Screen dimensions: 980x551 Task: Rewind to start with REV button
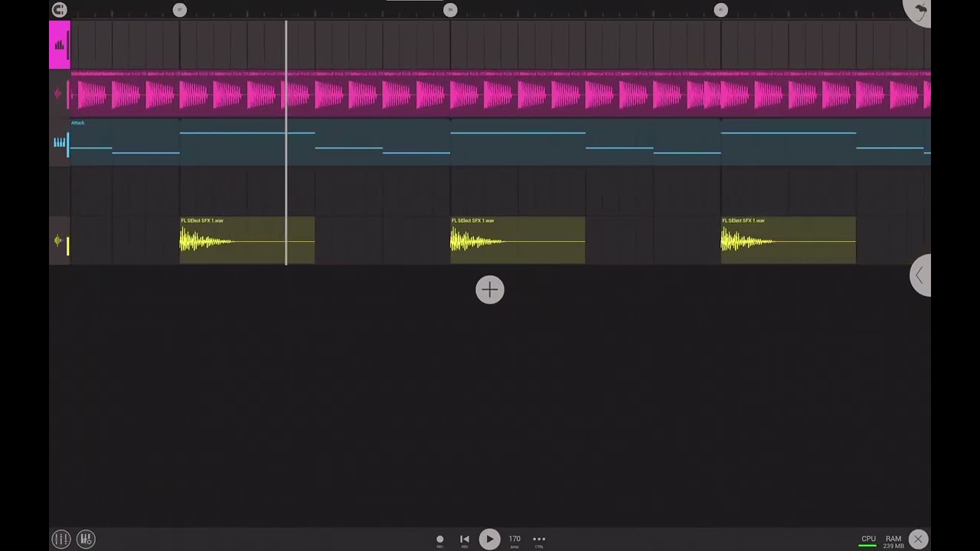(464, 540)
